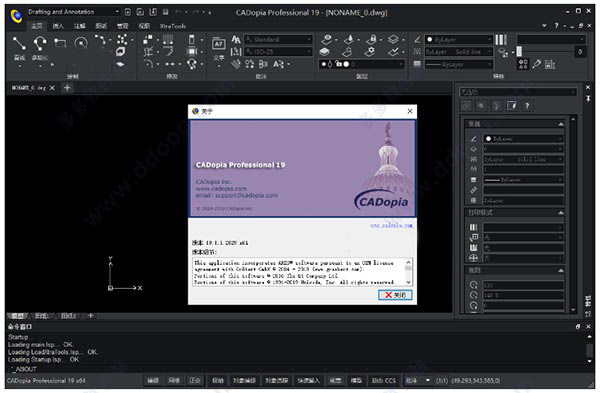Click the CADopia application logo button
This screenshot has height=393, width=600.
16,16
